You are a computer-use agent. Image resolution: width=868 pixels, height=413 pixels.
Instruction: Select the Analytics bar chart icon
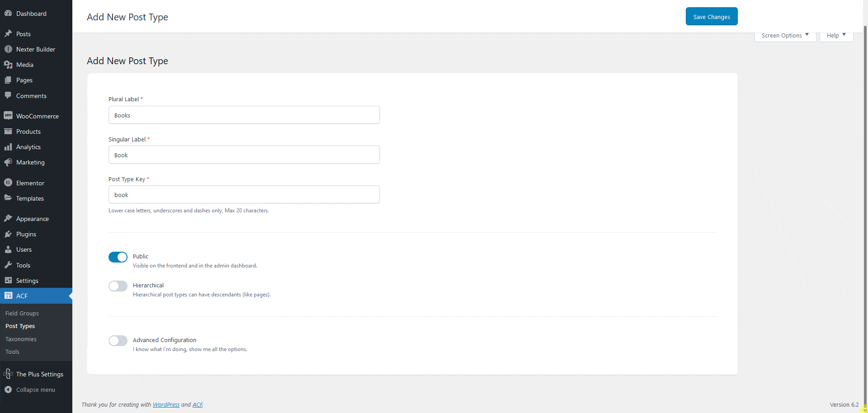(x=8, y=147)
